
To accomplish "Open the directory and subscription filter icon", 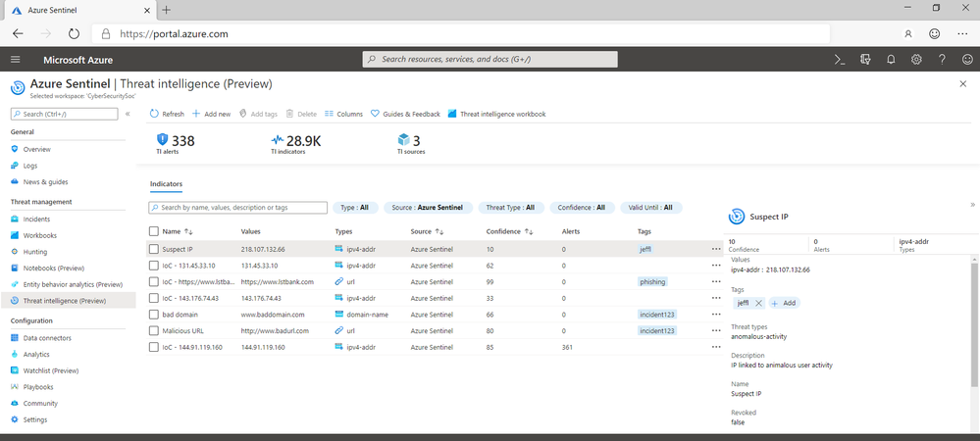I will 865,60.
